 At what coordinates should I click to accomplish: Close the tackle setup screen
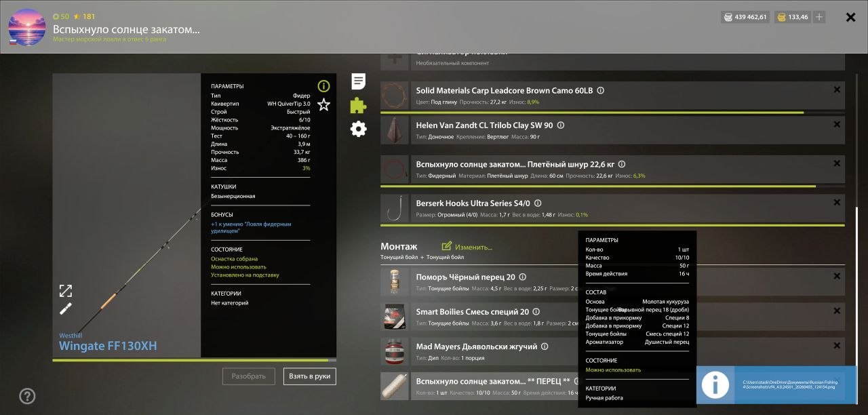(x=850, y=17)
